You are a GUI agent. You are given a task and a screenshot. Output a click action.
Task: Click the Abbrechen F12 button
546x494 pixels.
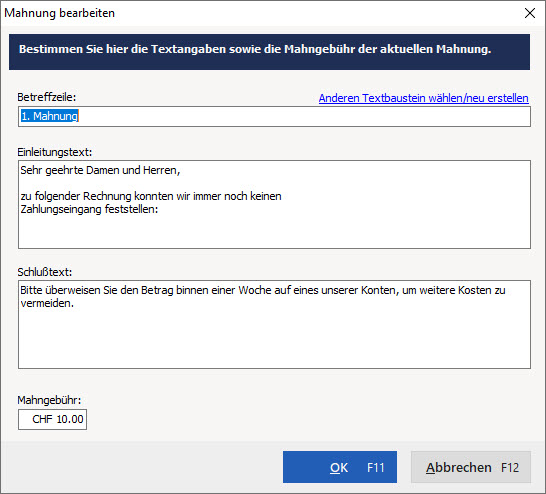[471, 467]
